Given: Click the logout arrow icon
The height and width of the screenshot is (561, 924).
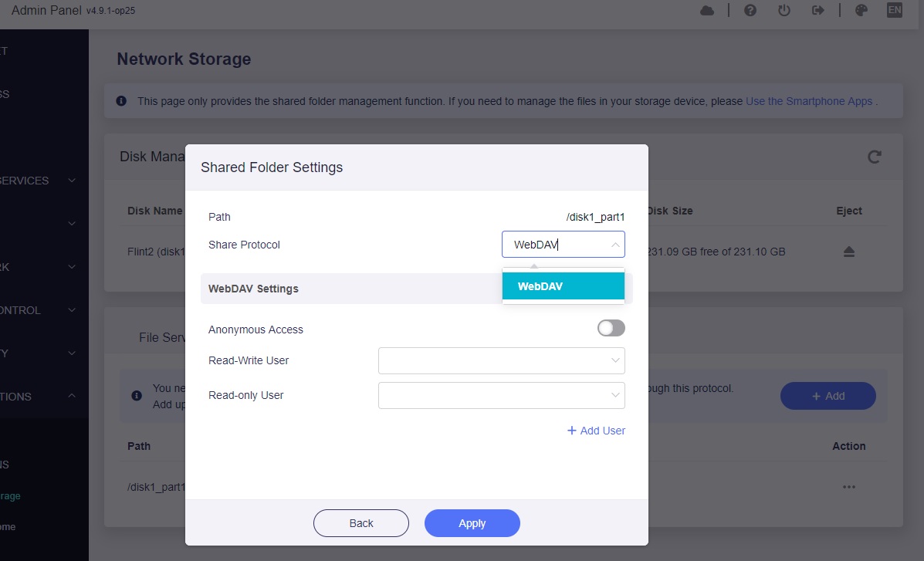Looking at the screenshot, I should (x=818, y=11).
